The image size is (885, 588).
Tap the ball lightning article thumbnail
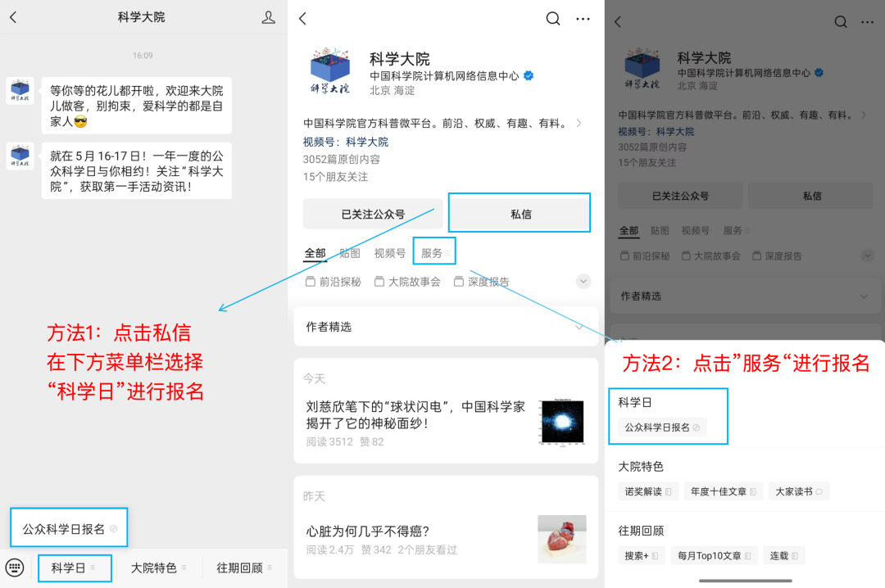tap(562, 422)
